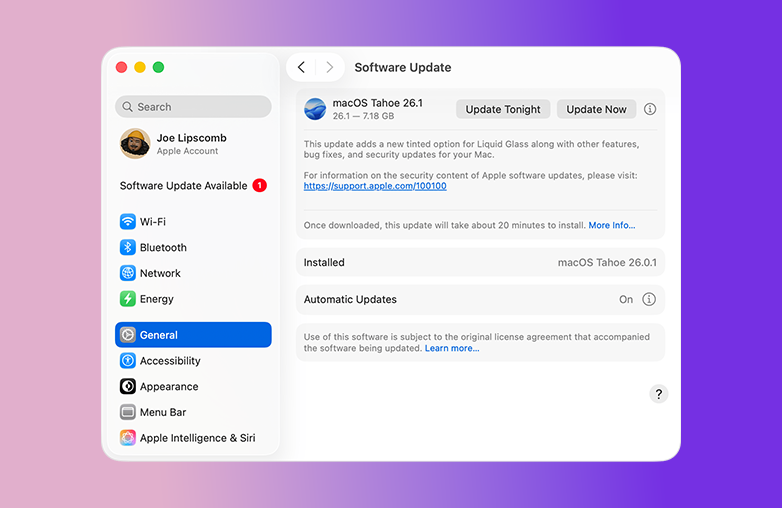Screen dimensions: 782x508
Task: Open Accessibility settings label
Action: click(x=170, y=361)
